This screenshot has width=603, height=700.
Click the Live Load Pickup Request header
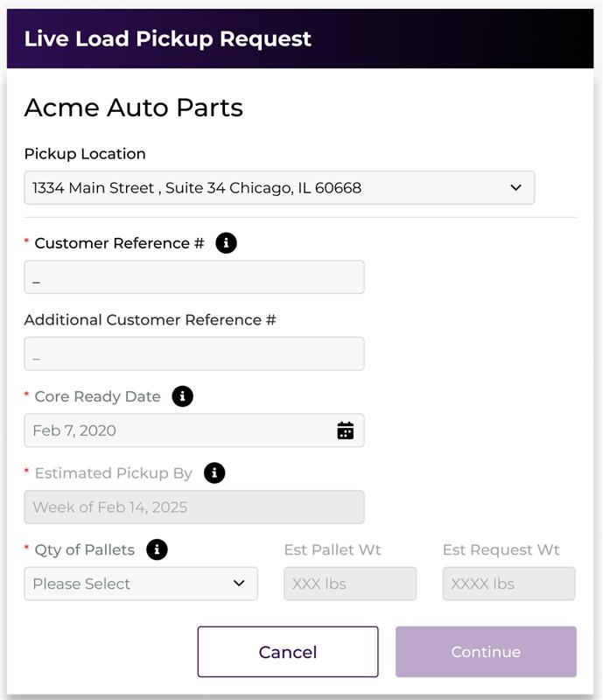click(x=168, y=39)
